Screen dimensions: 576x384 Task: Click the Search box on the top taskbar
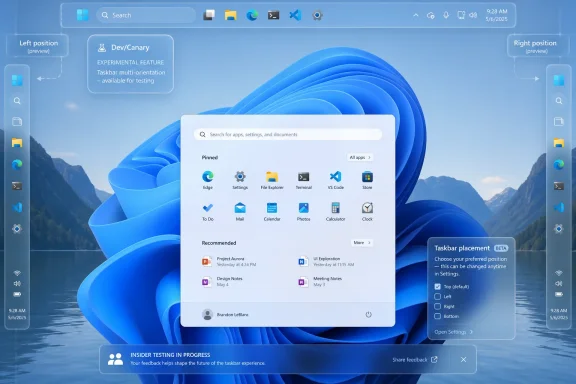pyautogui.click(x=146, y=15)
